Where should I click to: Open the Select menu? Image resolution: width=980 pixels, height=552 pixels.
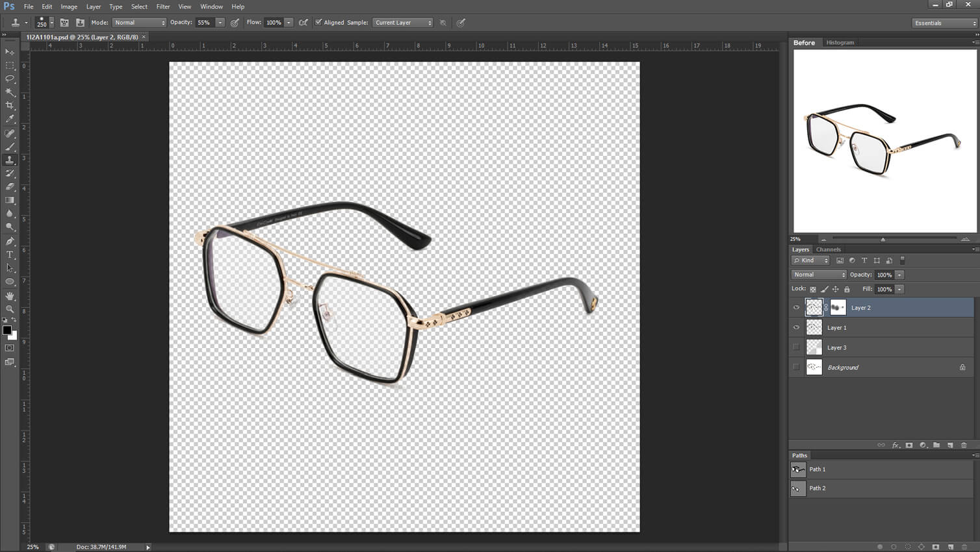139,6
